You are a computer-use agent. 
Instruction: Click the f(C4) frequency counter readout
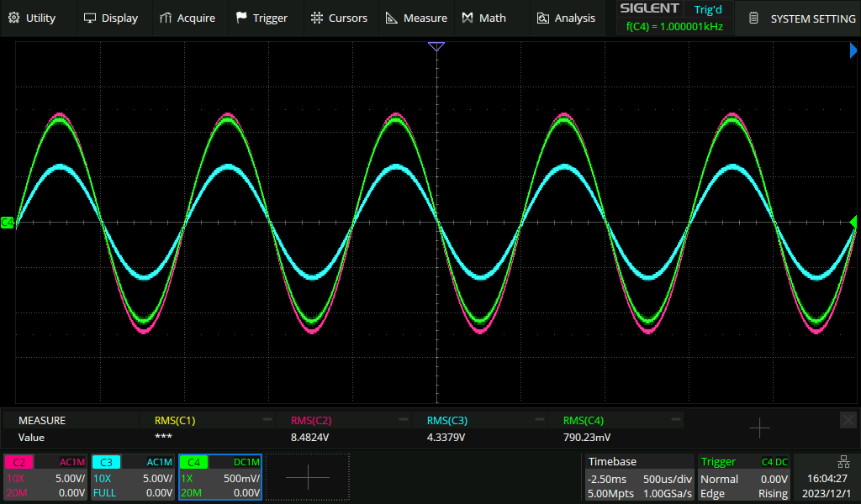coord(674,26)
